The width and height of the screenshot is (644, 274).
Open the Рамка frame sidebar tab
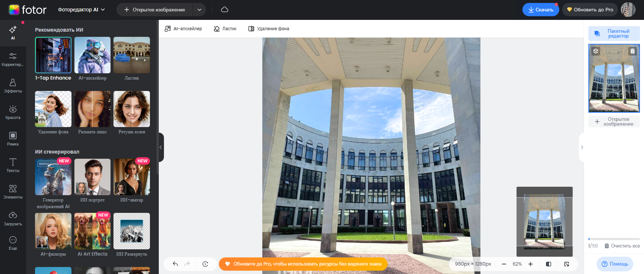click(x=13, y=139)
